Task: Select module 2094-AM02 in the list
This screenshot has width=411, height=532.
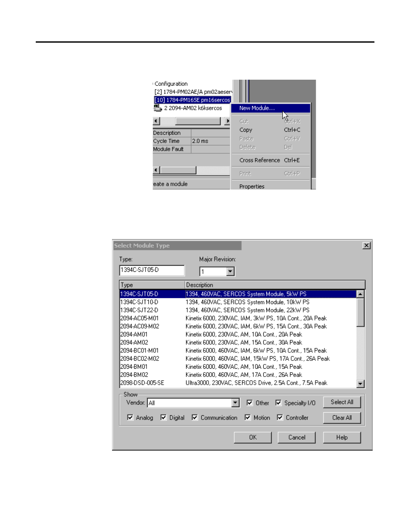Action: (x=238, y=342)
